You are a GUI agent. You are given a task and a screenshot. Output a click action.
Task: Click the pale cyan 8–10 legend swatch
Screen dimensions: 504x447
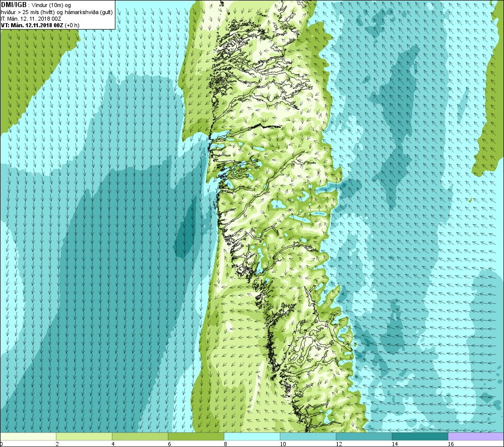[252, 436]
